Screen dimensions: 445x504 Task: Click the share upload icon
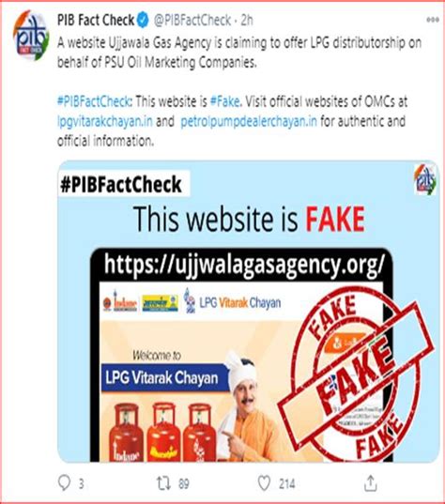tap(371, 482)
